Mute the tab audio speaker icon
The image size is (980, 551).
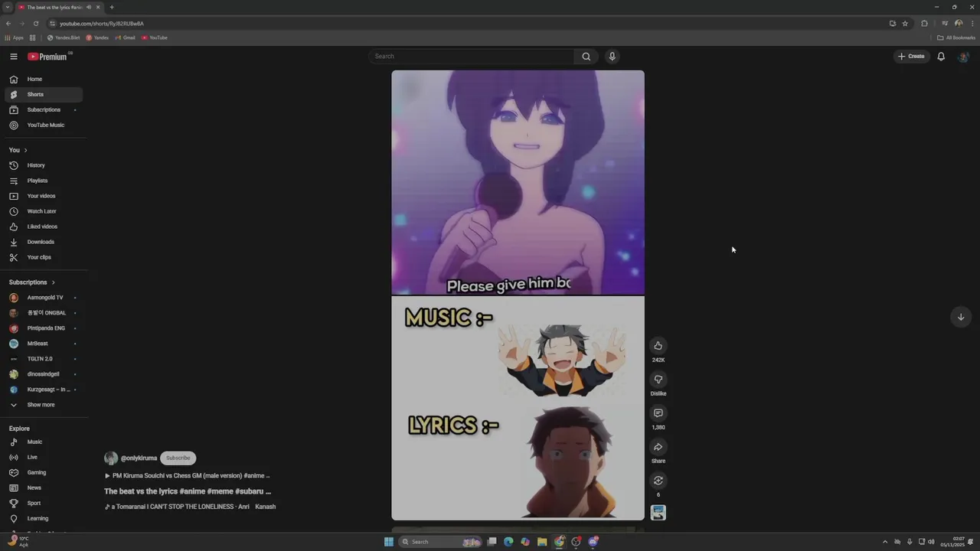pos(89,7)
